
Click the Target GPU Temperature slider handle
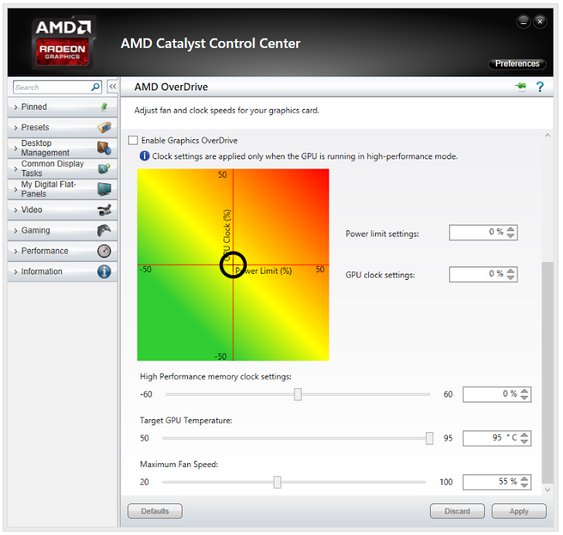pyautogui.click(x=429, y=438)
